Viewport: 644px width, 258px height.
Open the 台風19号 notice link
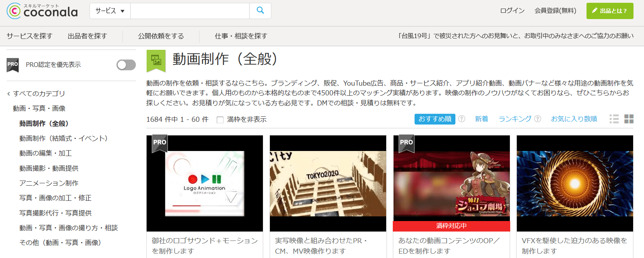click(515, 36)
